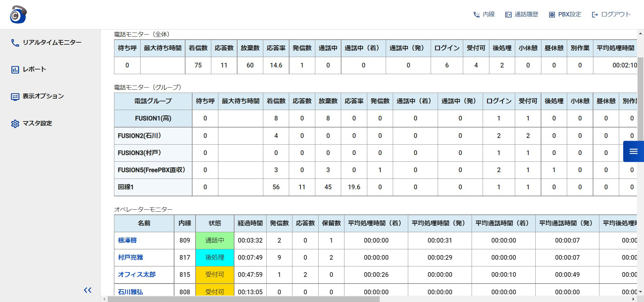Click the scroll up arrow
644x302 pixels.
click(640, 33)
